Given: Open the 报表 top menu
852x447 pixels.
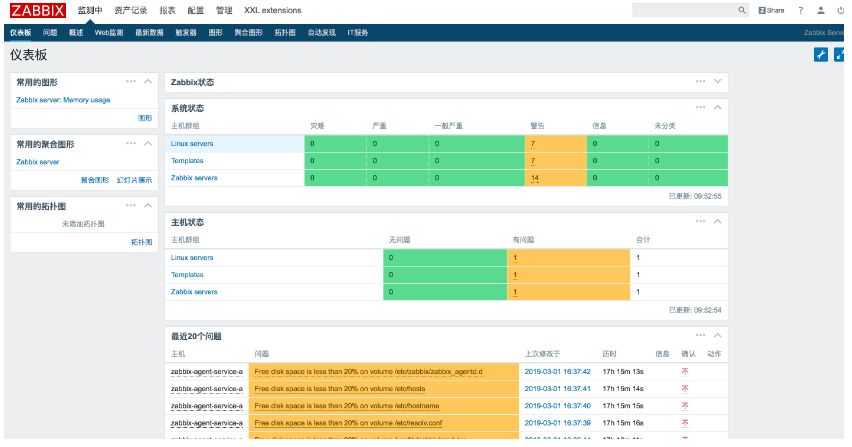Looking at the screenshot, I should [x=167, y=10].
